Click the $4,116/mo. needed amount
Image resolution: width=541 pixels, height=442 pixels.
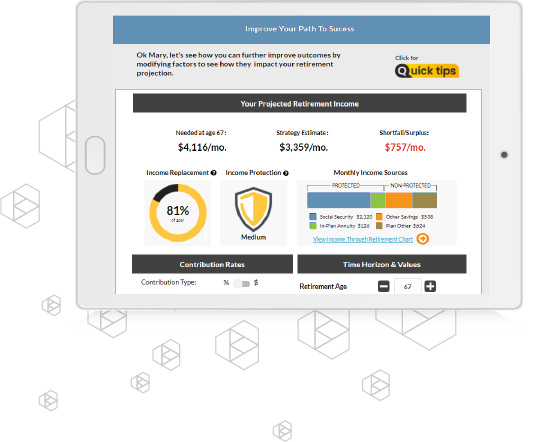point(202,147)
